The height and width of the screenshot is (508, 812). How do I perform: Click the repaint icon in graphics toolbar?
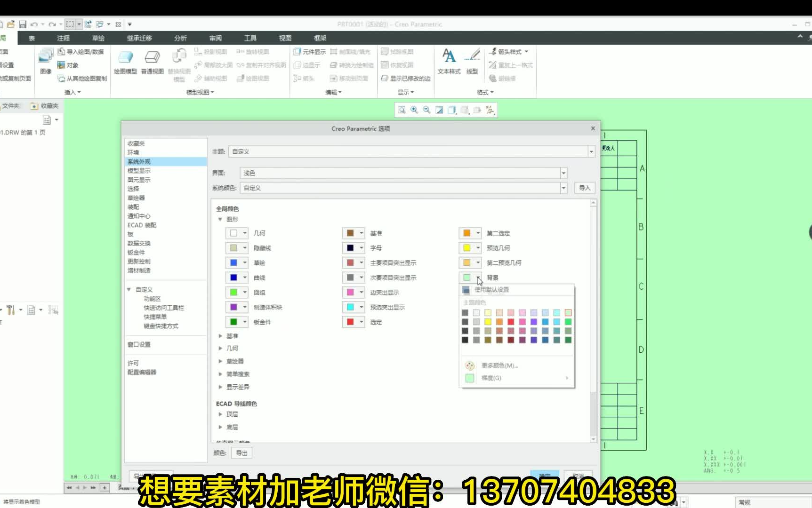[439, 110]
